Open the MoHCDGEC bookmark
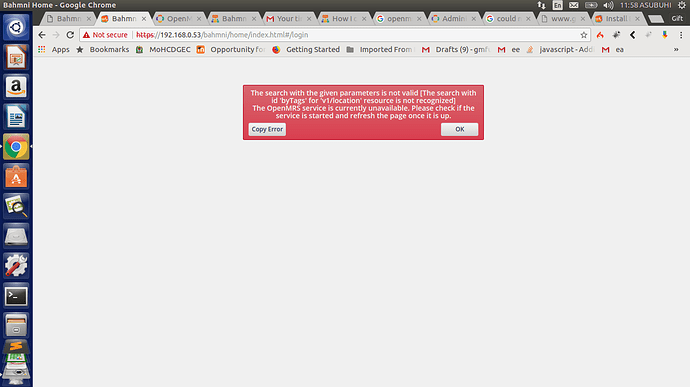This screenshot has width=690, height=387. (x=163, y=50)
